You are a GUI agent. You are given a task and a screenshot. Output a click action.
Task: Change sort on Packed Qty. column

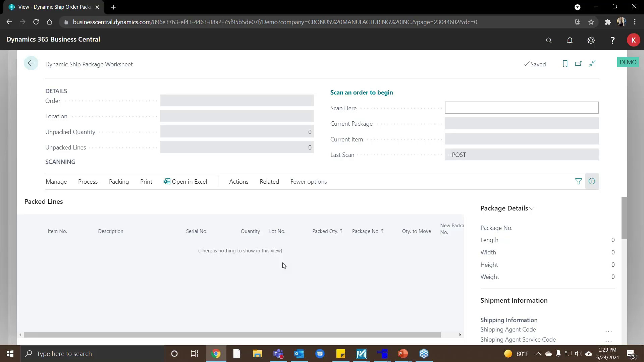click(327, 231)
